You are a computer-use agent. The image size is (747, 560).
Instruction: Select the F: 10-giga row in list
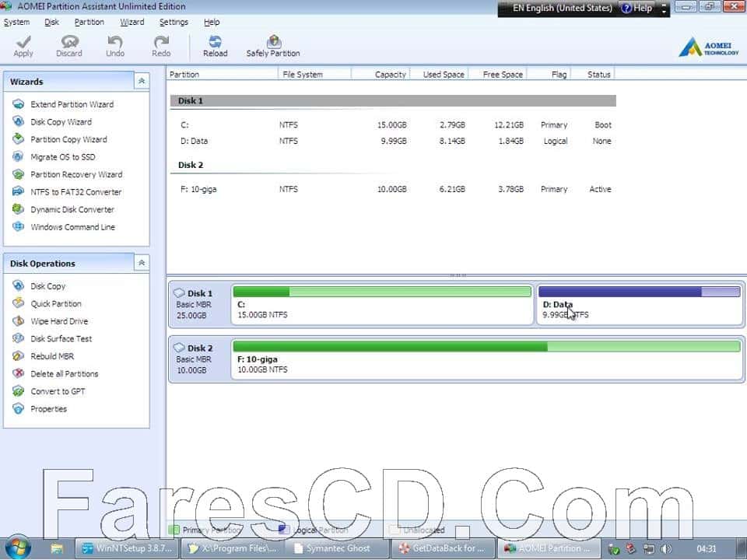[393, 189]
